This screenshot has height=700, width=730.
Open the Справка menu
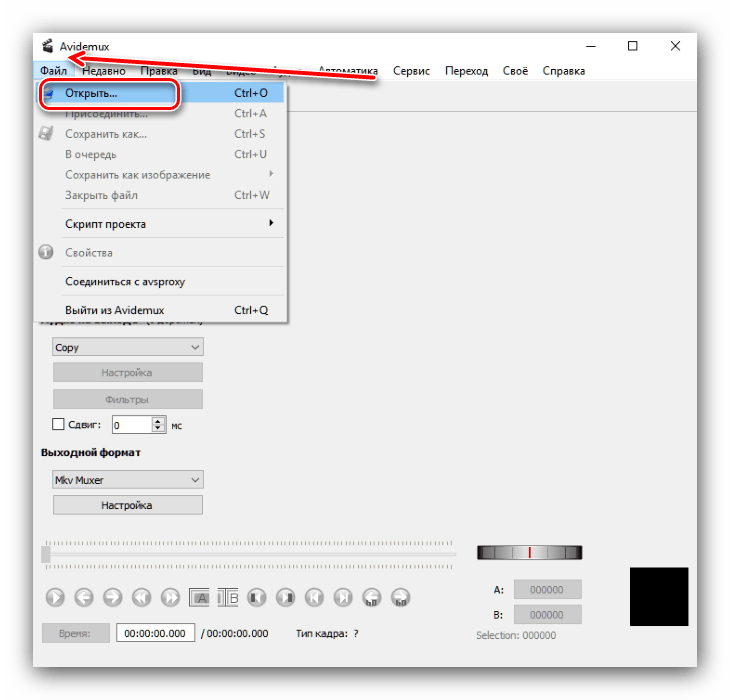(x=564, y=71)
